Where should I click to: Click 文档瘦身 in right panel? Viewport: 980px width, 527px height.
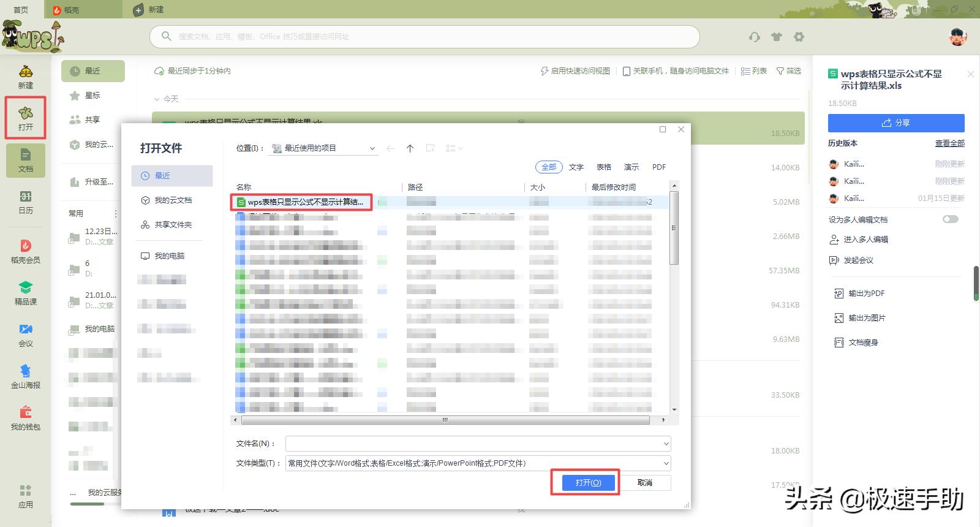point(856,343)
